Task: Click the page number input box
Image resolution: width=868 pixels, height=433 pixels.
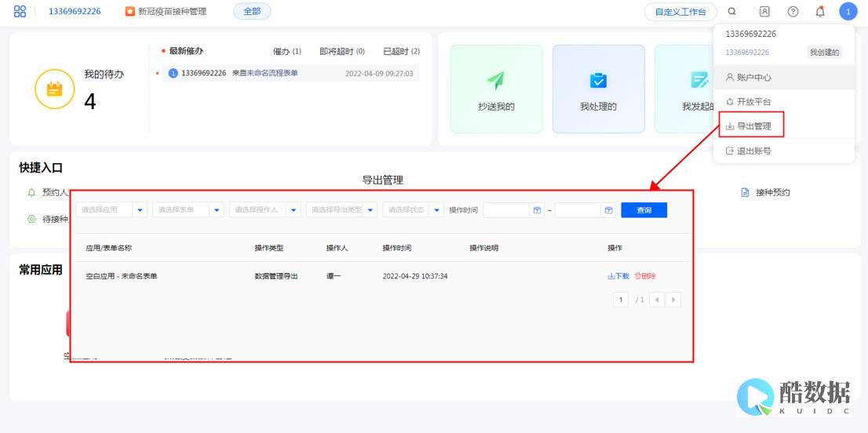Action: [621, 300]
